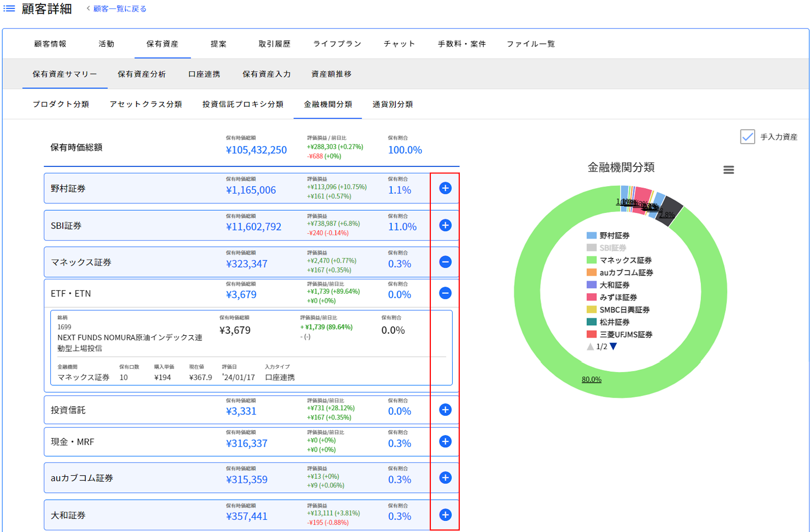Select the 金融機関分類 view

(328, 104)
